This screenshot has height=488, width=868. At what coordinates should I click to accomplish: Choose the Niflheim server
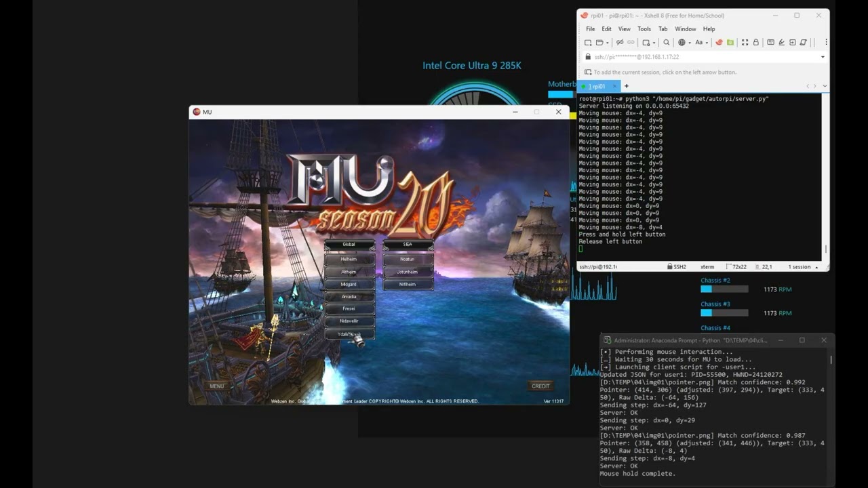[408, 285]
